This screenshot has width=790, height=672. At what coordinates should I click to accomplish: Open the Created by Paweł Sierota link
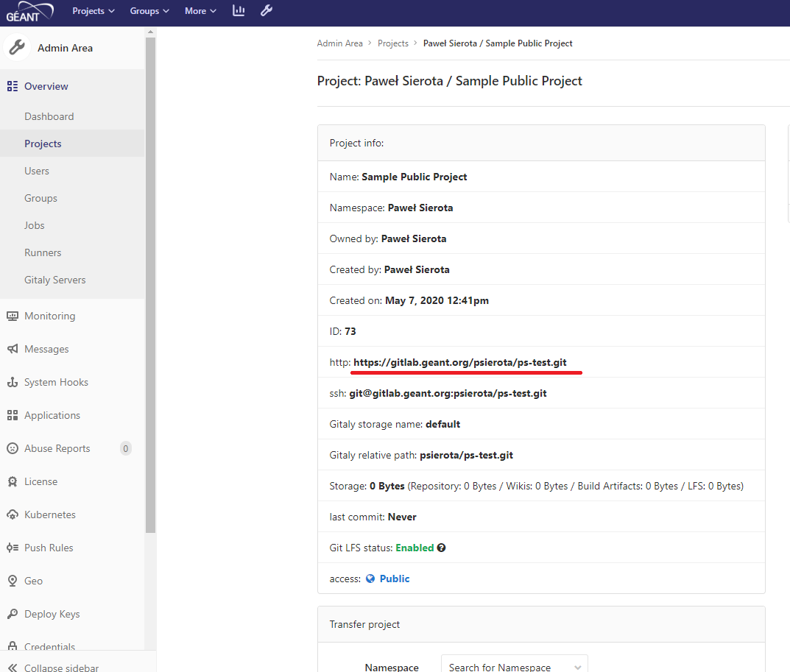coord(417,269)
